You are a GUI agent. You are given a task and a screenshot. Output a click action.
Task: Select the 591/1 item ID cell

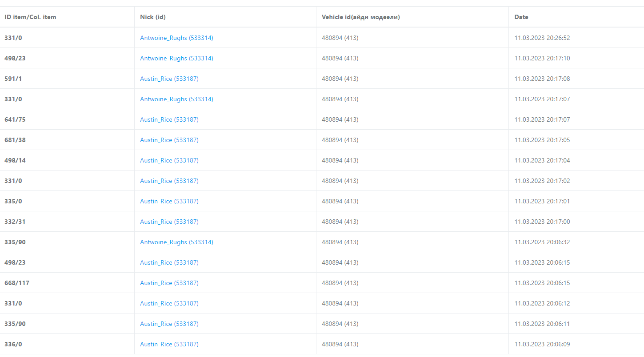13,79
